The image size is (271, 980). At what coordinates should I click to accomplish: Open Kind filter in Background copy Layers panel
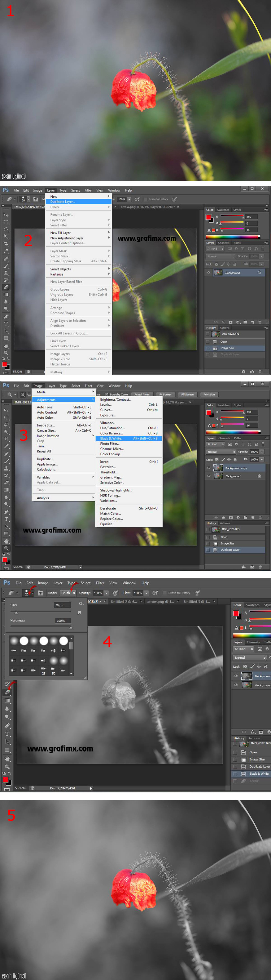coord(215,444)
